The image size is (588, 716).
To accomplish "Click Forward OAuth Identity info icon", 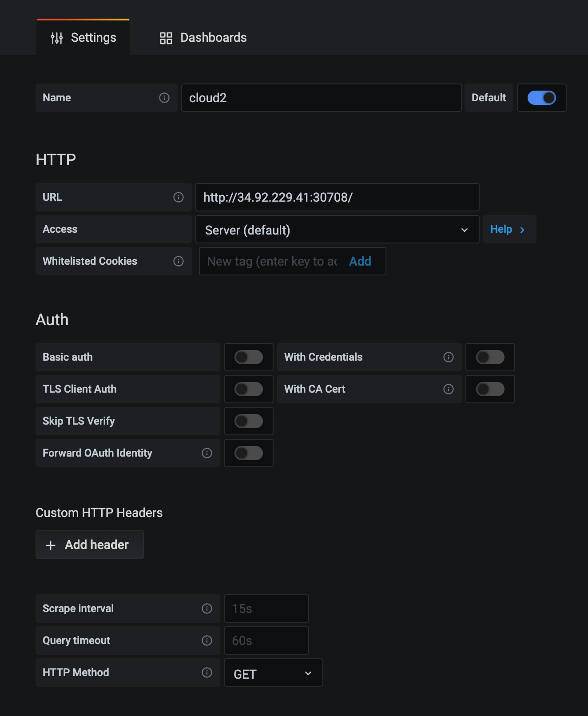I will pos(207,453).
